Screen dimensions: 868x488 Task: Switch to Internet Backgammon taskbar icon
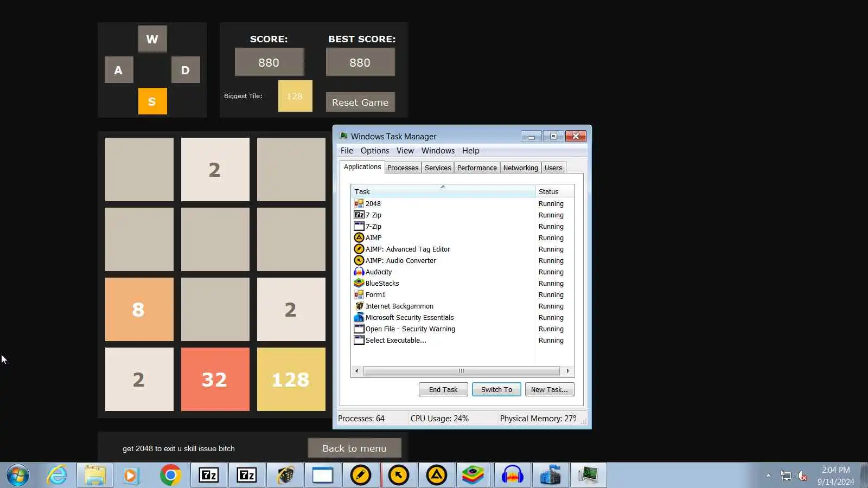click(285, 476)
